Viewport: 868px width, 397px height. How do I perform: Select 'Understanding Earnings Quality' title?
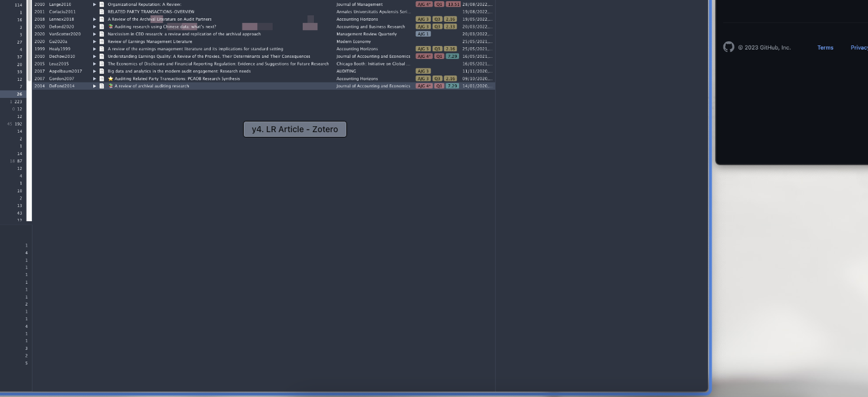click(x=209, y=56)
